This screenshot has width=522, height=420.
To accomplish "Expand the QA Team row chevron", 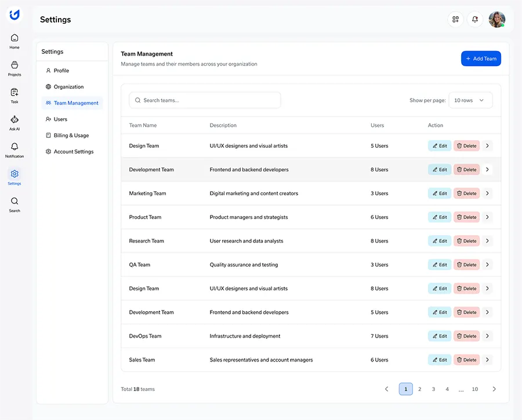I will [x=487, y=265].
